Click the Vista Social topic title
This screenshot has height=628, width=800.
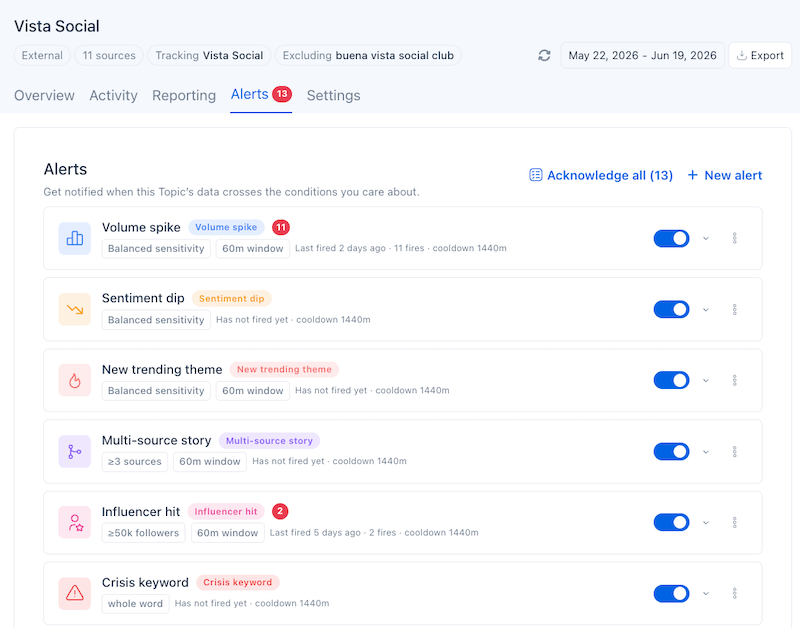point(57,26)
